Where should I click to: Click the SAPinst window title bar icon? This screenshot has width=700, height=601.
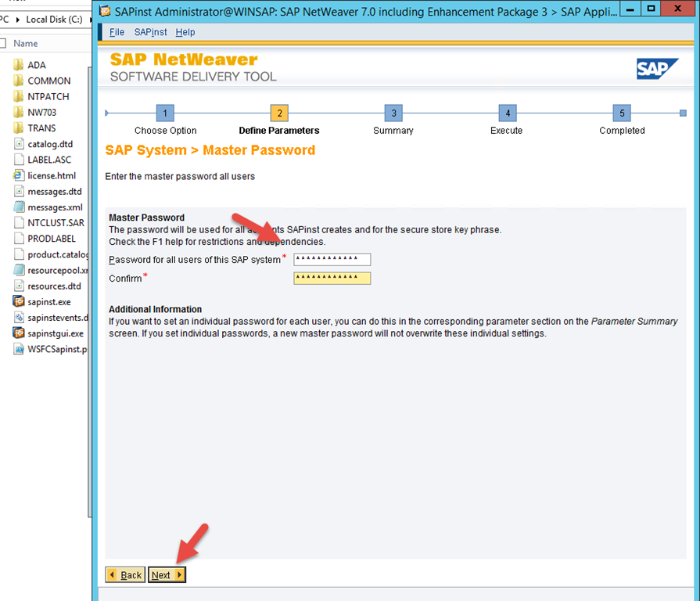[x=105, y=11]
